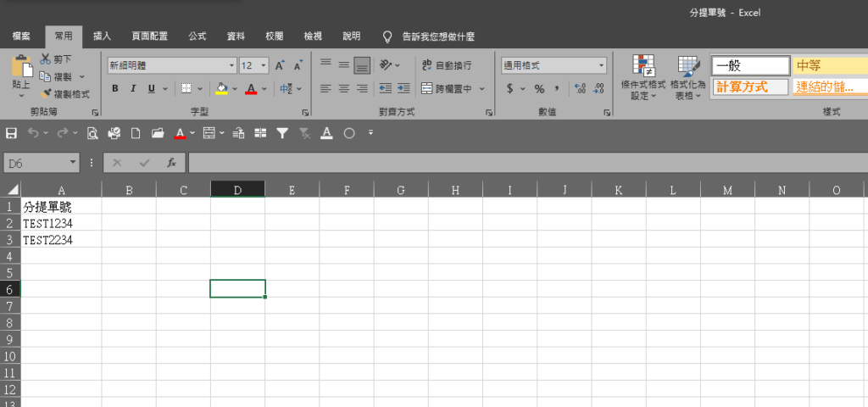Toggle Wrap Text (自動換行)
The image size is (868, 407).
coord(447,65)
